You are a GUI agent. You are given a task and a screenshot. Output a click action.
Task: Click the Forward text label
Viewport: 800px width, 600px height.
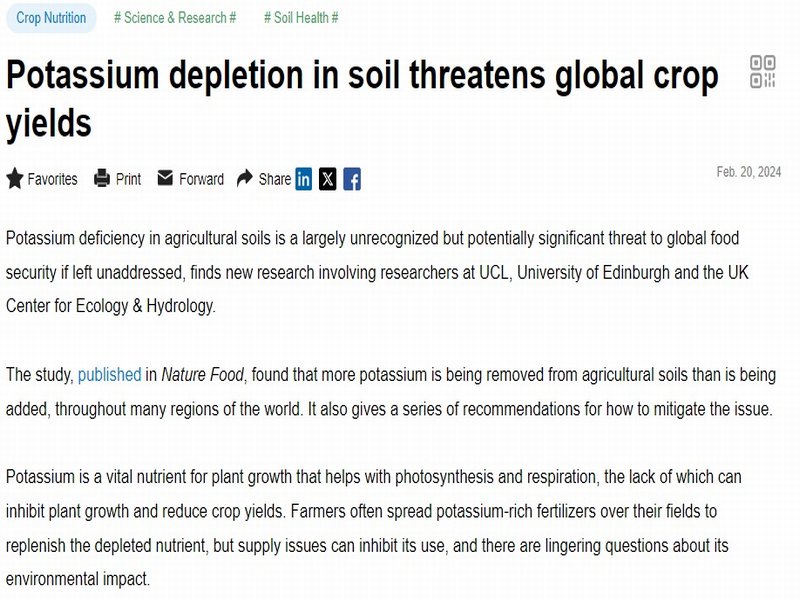[202, 179]
